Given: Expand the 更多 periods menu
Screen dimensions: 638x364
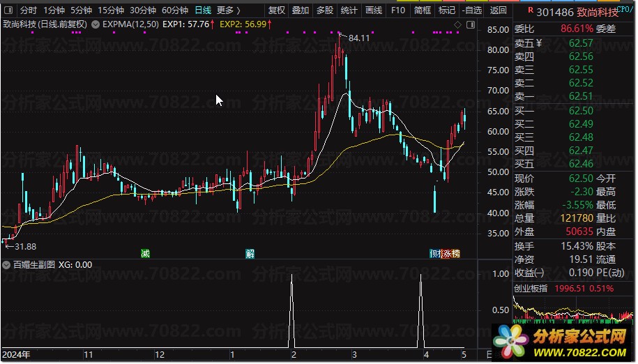Looking at the screenshot, I should coord(228,10).
